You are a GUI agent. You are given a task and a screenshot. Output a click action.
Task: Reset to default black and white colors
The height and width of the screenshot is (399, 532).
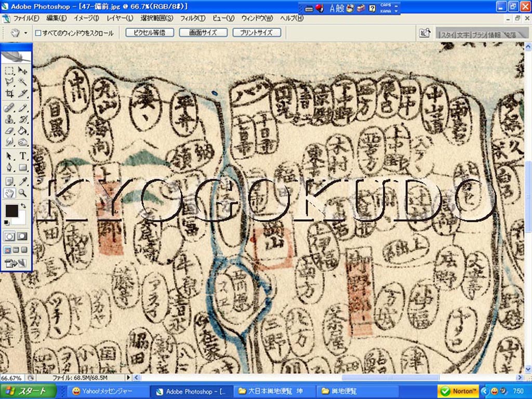(6, 222)
